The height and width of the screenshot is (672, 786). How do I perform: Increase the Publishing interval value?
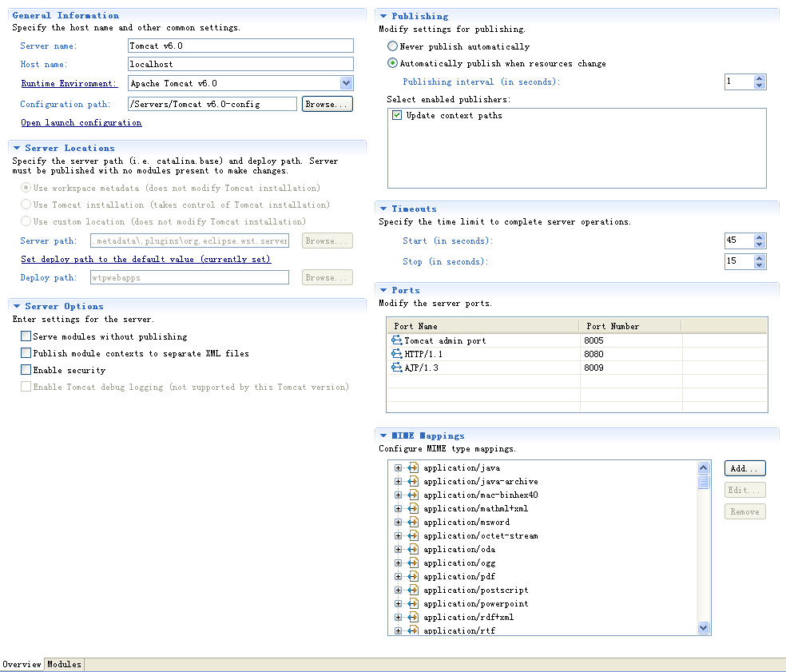pos(760,78)
